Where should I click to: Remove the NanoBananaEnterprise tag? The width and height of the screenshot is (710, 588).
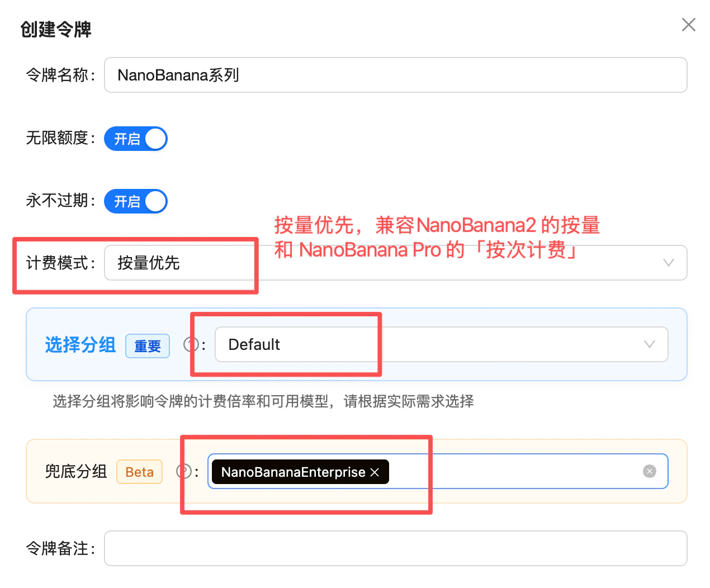pos(375,472)
